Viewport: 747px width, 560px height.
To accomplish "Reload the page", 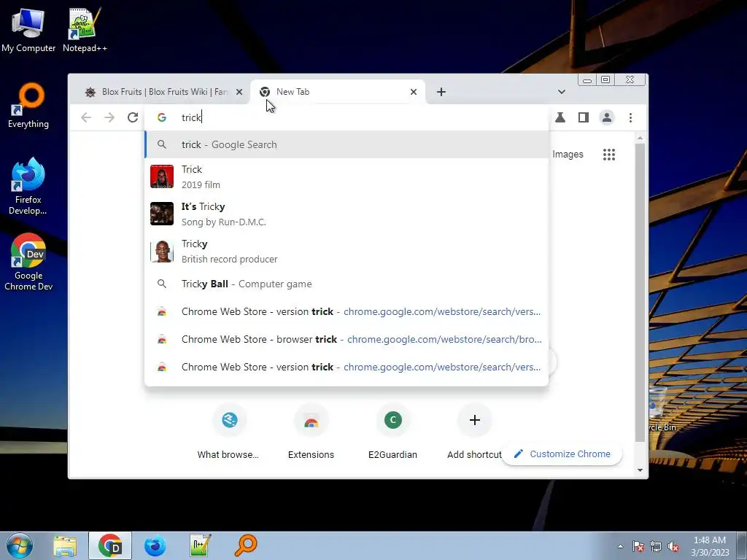I will click(x=133, y=117).
